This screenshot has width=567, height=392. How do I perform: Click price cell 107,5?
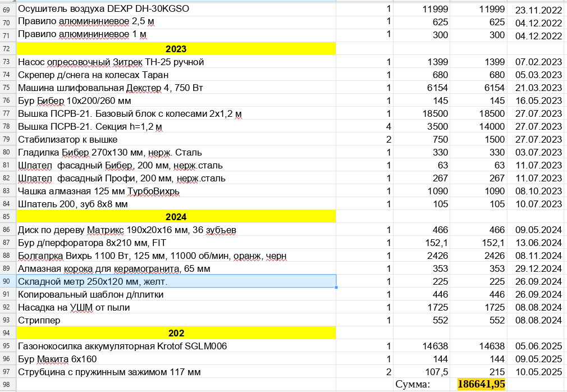click(421, 372)
